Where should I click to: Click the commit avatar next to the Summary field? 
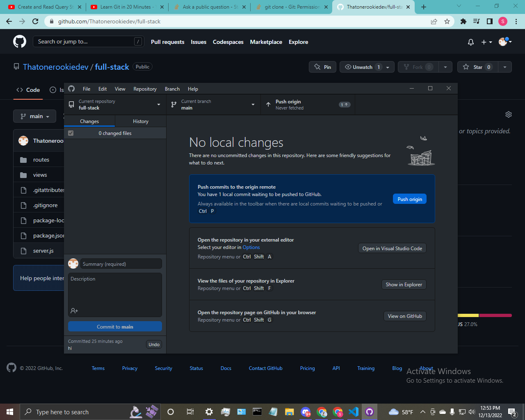73,264
